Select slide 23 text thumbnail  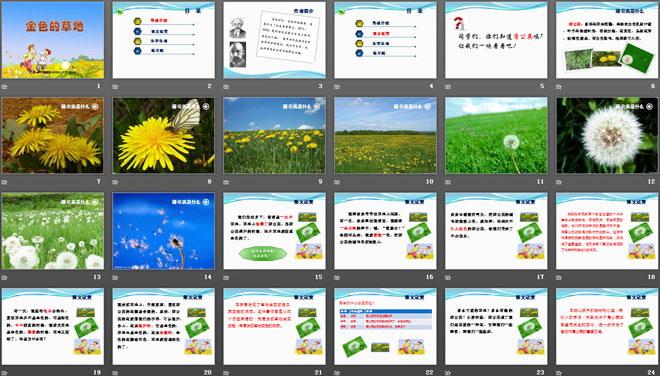[496, 326]
